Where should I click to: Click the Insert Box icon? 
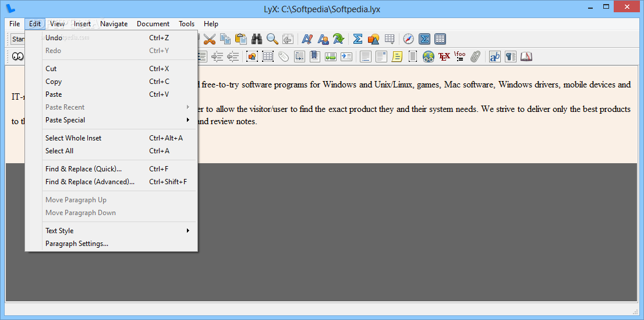tap(413, 57)
